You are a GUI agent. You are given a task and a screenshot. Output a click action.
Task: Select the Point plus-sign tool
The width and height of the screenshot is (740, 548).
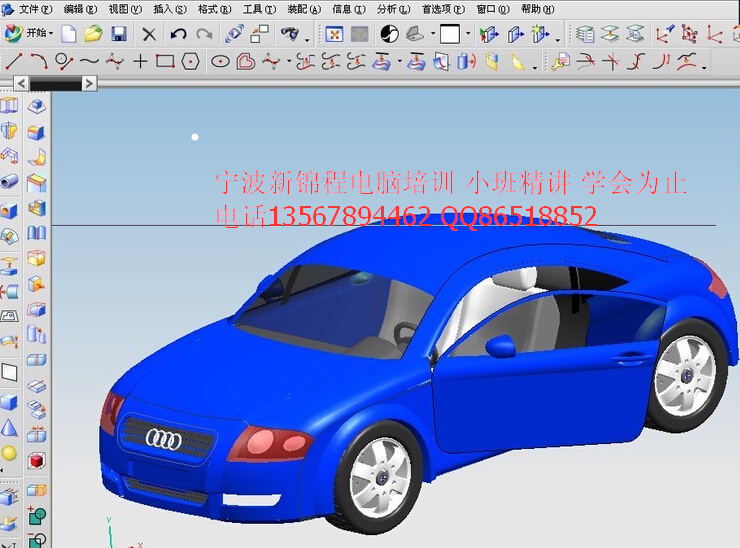(x=140, y=61)
